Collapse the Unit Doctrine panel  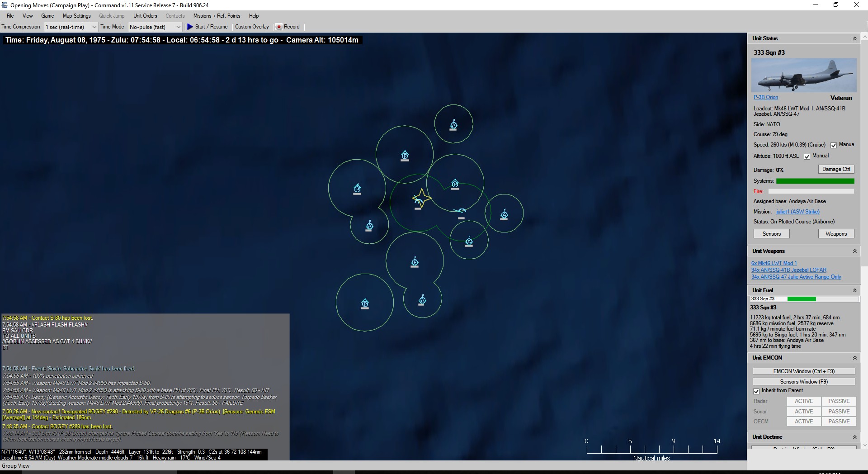click(x=854, y=437)
